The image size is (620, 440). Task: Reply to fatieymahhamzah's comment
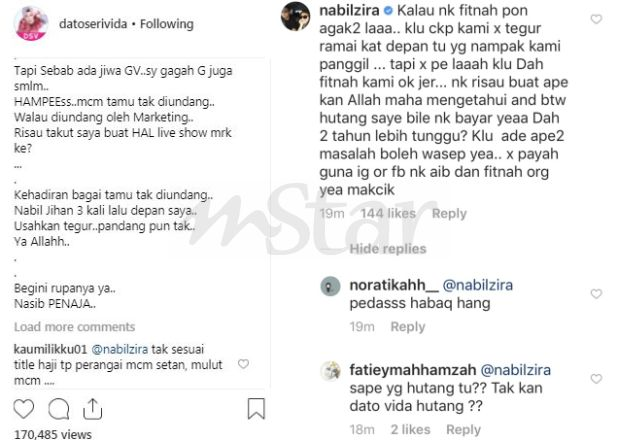click(x=463, y=429)
